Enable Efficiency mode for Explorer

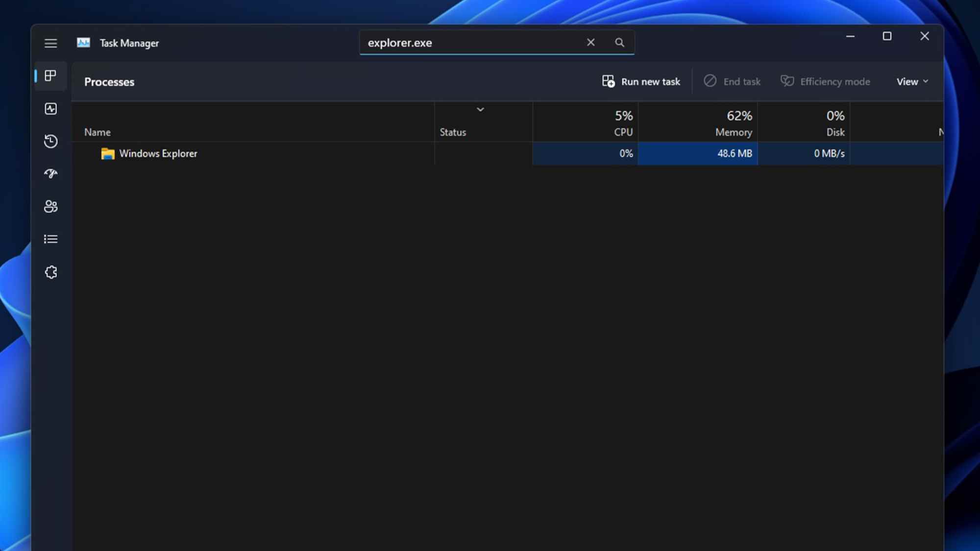coord(826,81)
